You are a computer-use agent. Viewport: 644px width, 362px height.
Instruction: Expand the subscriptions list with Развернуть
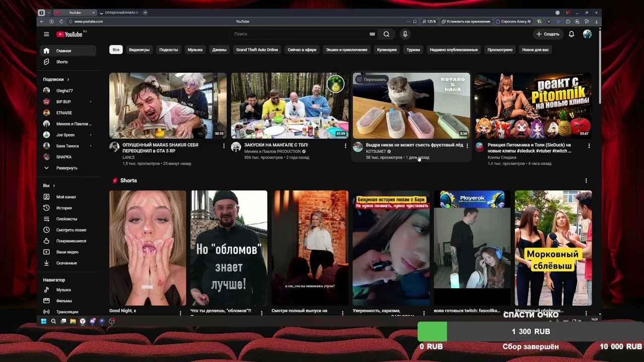click(68, 168)
